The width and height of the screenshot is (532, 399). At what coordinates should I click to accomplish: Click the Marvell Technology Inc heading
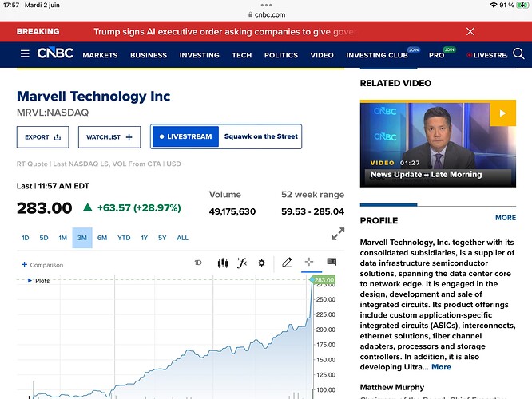(x=93, y=97)
